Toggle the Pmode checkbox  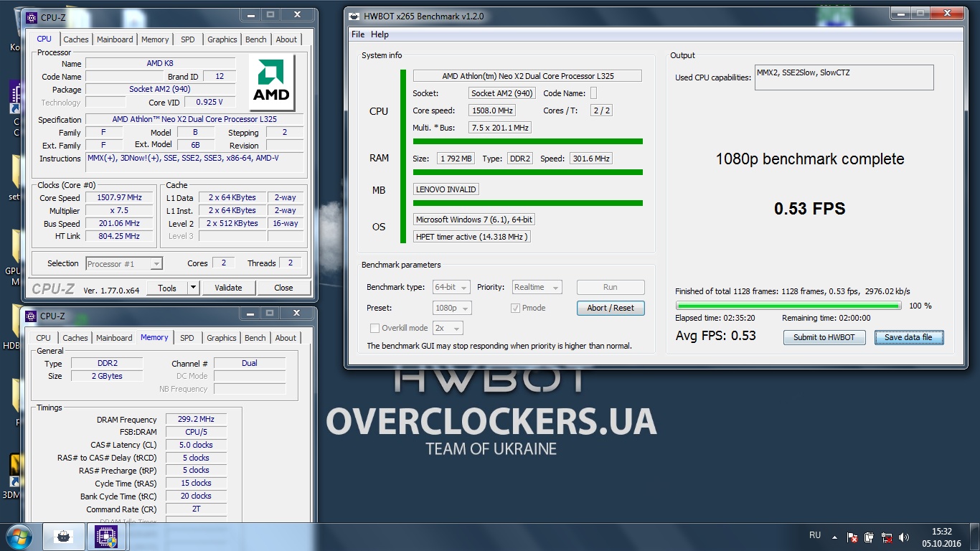click(x=515, y=308)
